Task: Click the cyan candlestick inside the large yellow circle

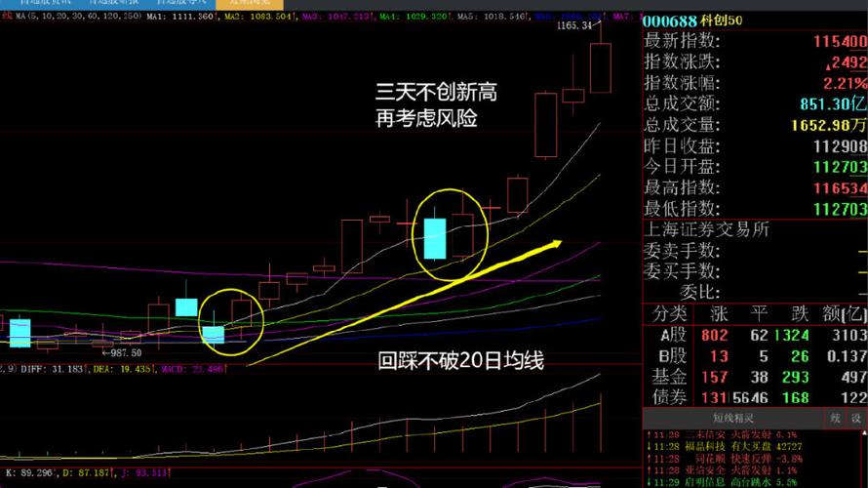Action: [x=434, y=238]
